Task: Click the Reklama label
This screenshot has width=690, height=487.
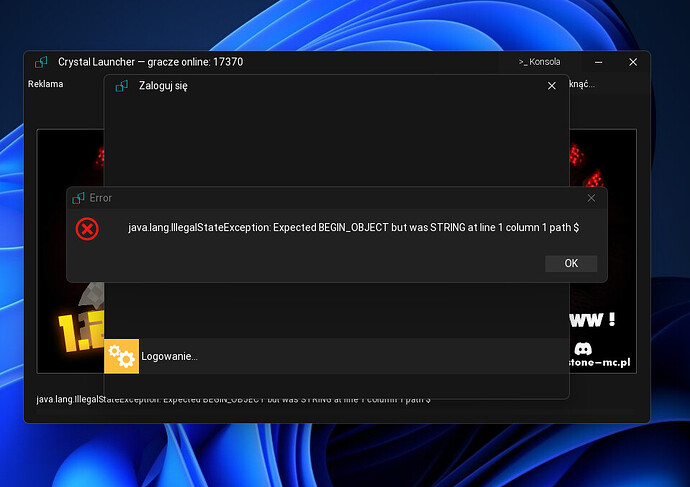Action: pyautogui.click(x=45, y=84)
